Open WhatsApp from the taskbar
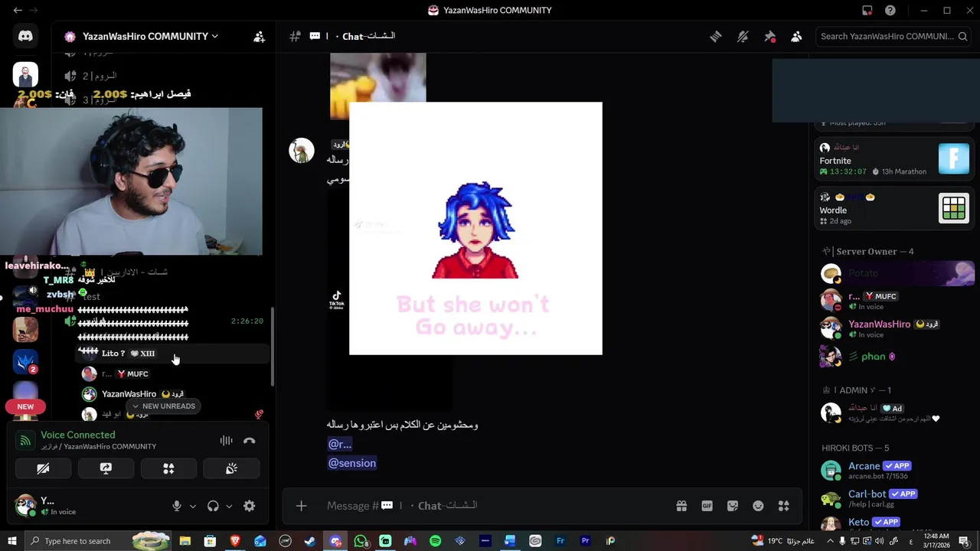 [360, 541]
